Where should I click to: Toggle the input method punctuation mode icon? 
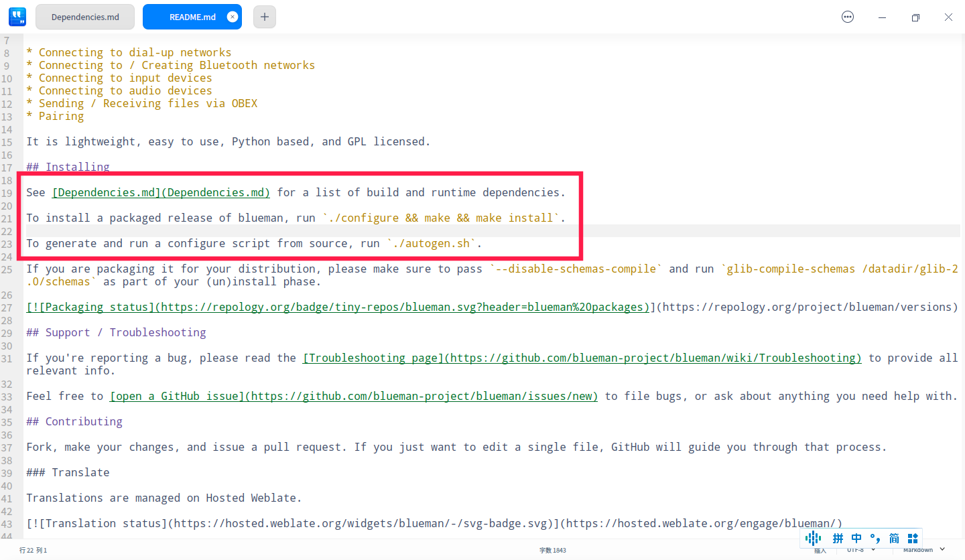coord(875,538)
